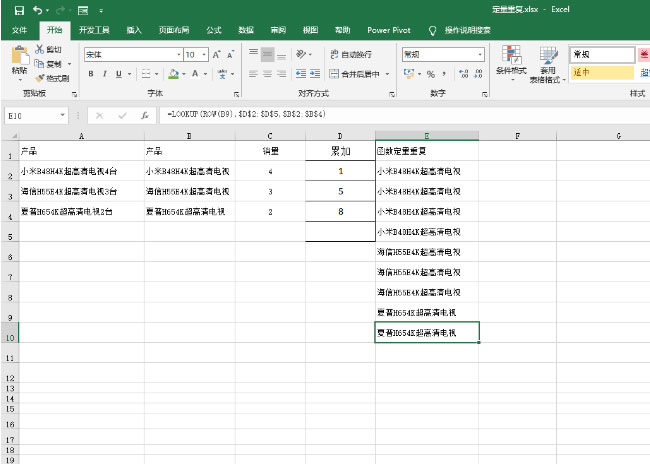Select the column E header
The width and height of the screenshot is (650, 464).
tap(427, 136)
